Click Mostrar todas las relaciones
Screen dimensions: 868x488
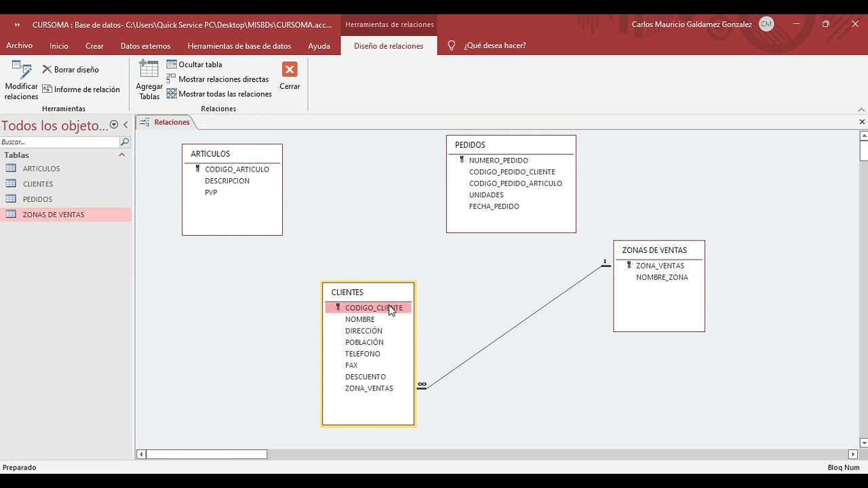pyautogui.click(x=219, y=94)
